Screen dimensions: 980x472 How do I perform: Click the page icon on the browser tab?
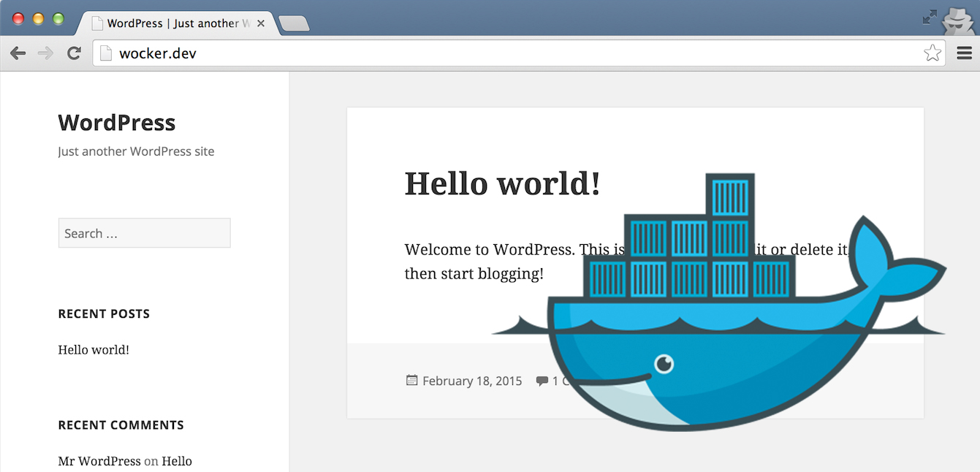pyautogui.click(x=96, y=23)
